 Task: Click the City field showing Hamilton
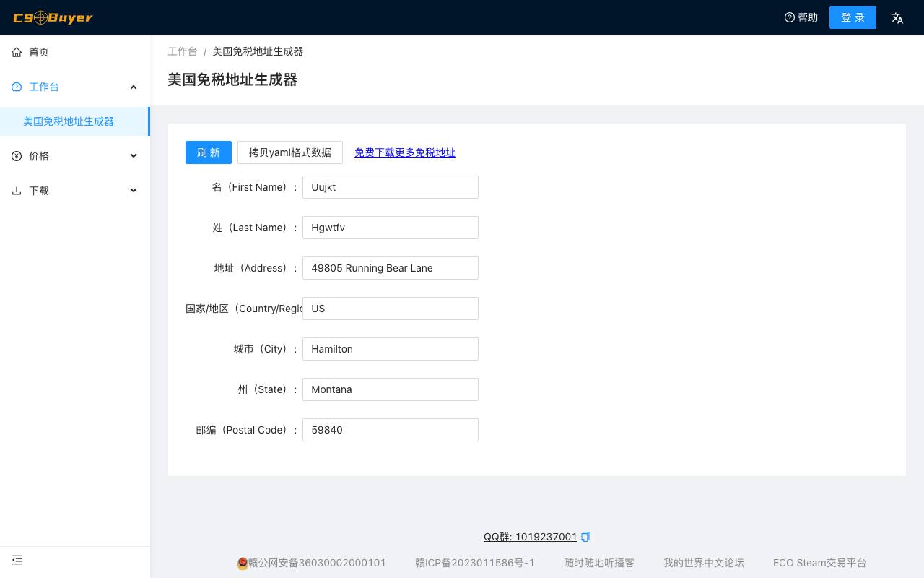pos(391,349)
